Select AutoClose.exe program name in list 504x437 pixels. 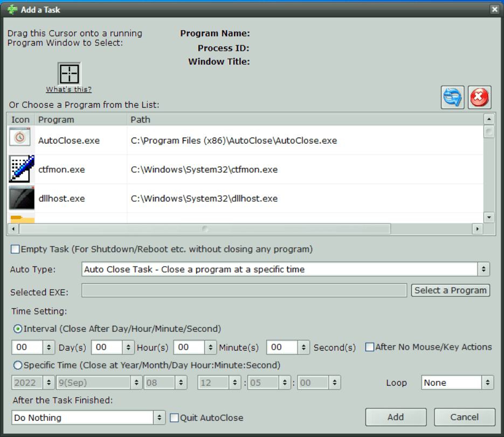[69, 141]
